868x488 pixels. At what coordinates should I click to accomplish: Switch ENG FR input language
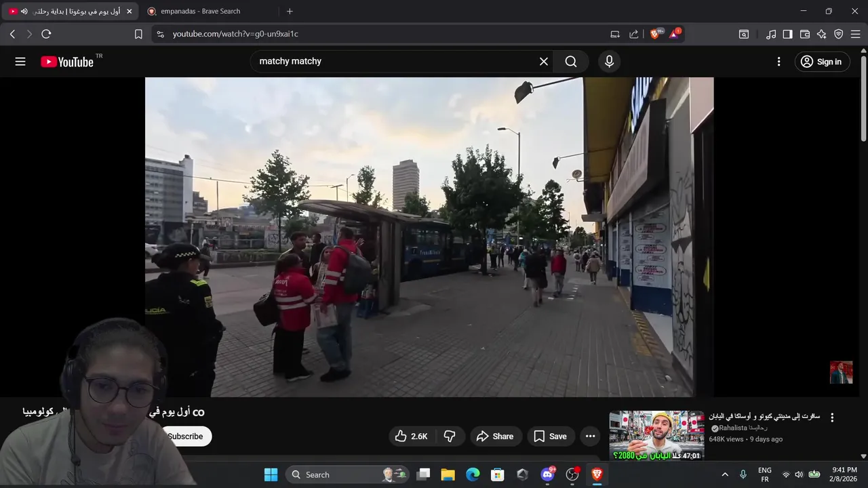tap(764, 474)
